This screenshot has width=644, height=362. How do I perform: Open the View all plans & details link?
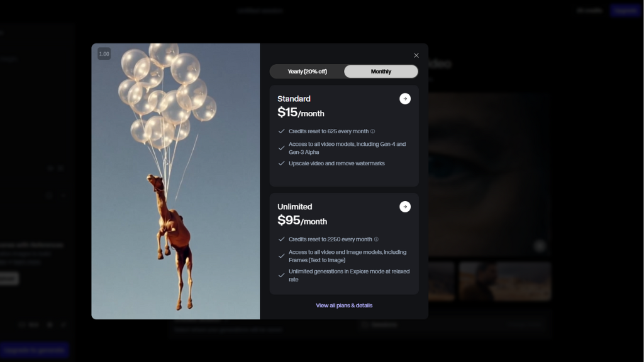click(344, 305)
